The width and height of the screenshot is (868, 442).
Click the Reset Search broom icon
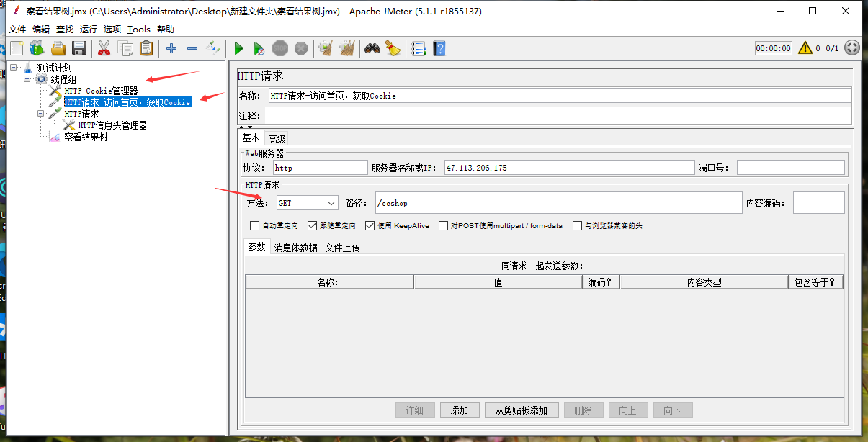(x=393, y=48)
